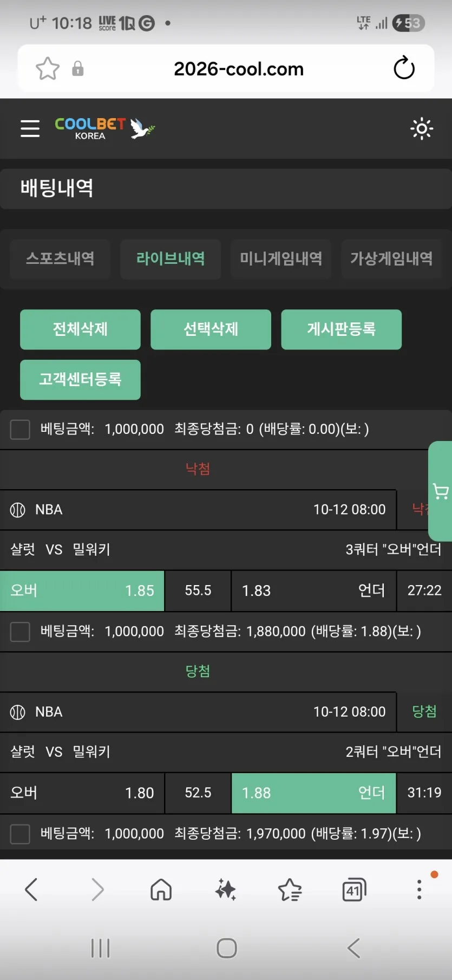
Task: Toggle the light/dark theme sun icon
Action: (x=422, y=129)
